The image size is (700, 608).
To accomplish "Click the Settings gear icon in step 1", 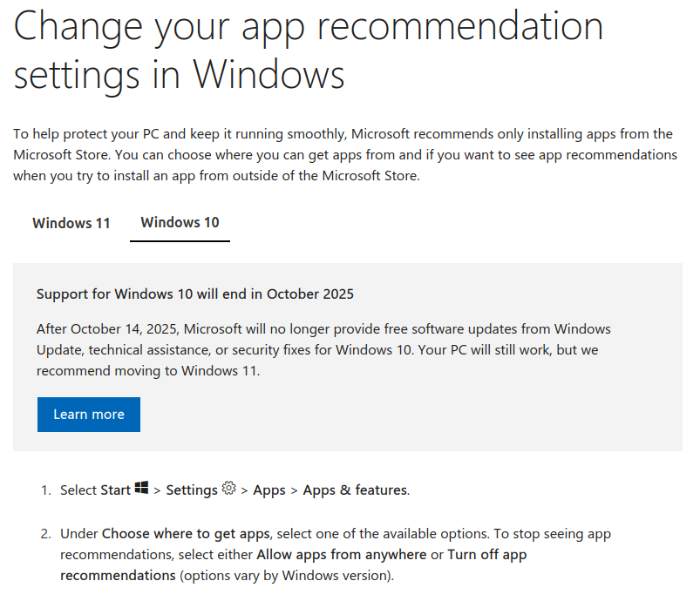I will (229, 489).
